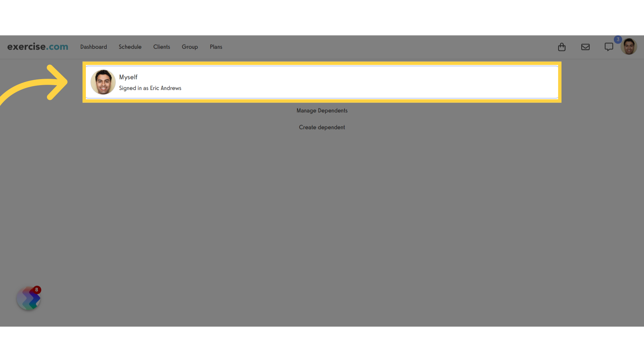The image size is (644, 362).
Task: Open the Clients menu item
Action: coord(162,47)
